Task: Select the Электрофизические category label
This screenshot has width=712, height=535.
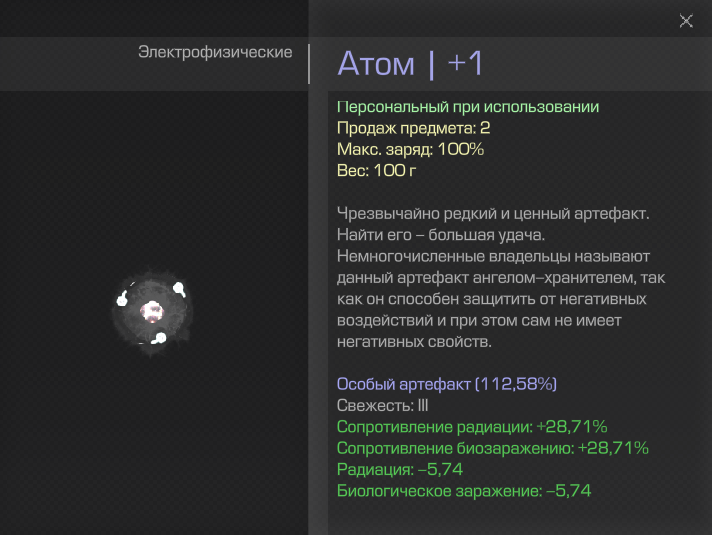Action: (215, 52)
